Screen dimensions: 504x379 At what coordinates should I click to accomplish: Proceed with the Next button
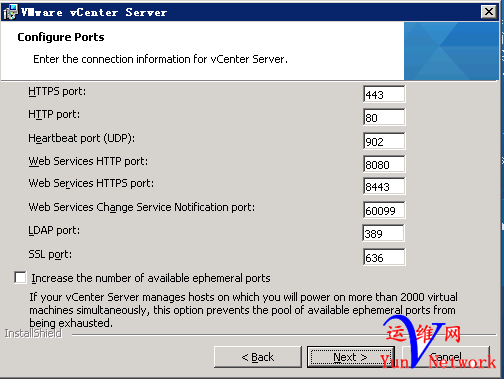[x=351, y=357]
